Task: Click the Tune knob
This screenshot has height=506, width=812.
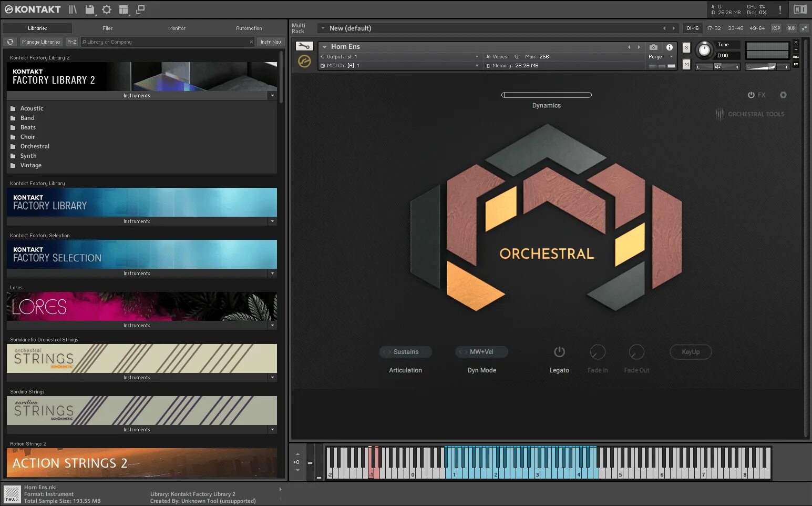Action: click(x=704, y=50)
